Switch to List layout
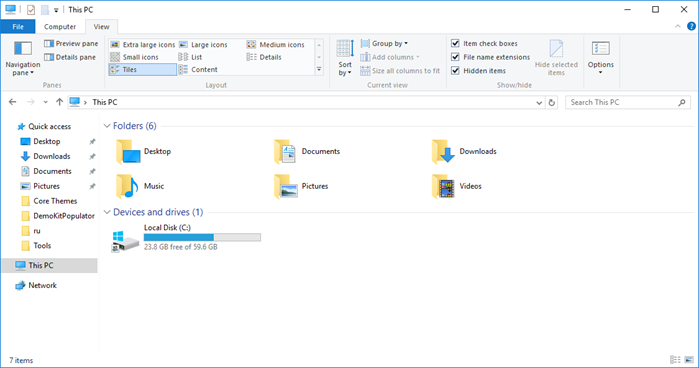Image resolution: width=699 pixels, height=368 pixels. pos(190,57)
